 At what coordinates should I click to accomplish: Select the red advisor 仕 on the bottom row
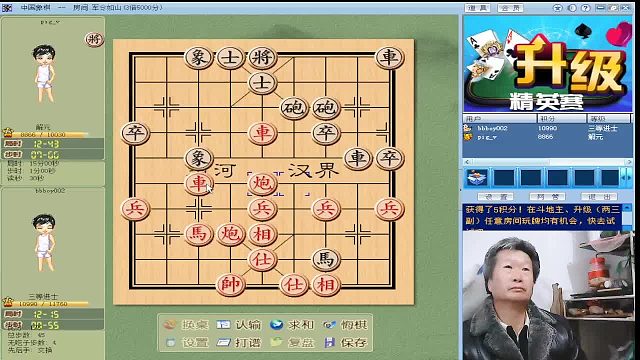tap(293, 284)
